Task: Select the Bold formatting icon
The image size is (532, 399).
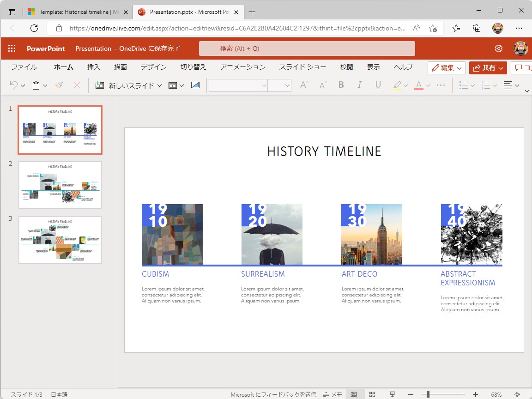Action: pyautogui.click(x=341, y=85)
